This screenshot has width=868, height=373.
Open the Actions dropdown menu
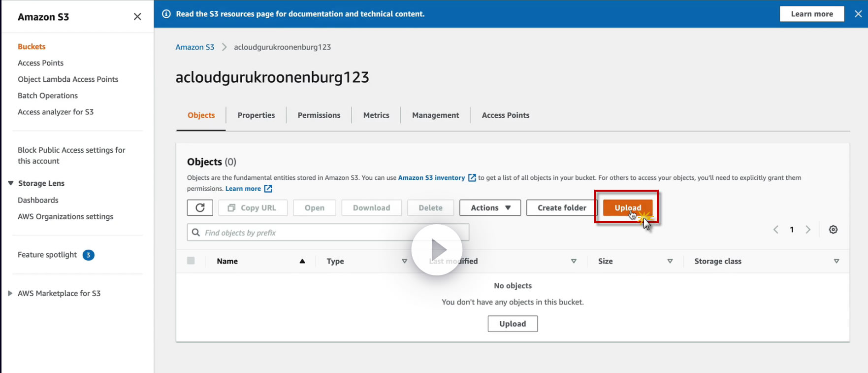[490, 208]
